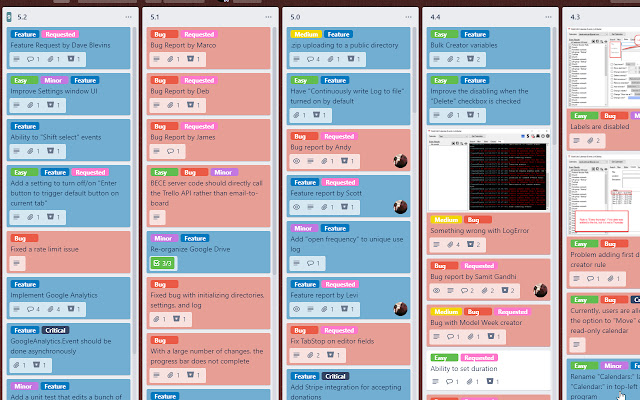
Task: Click description icon on BECE server code card
Action: (156, 217)
